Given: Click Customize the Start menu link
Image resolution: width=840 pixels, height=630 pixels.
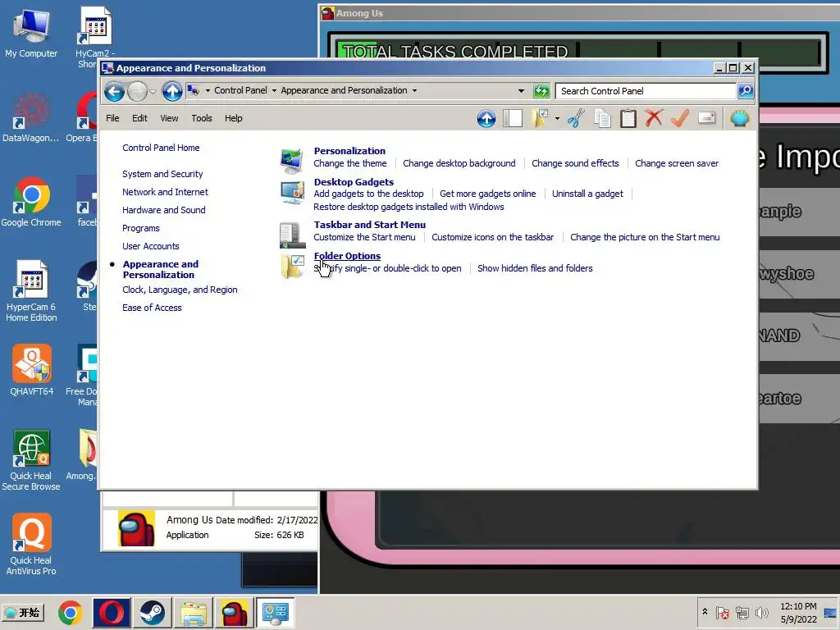Looking at the screenshot, I should pyautogui.click(x=364, y=237).
